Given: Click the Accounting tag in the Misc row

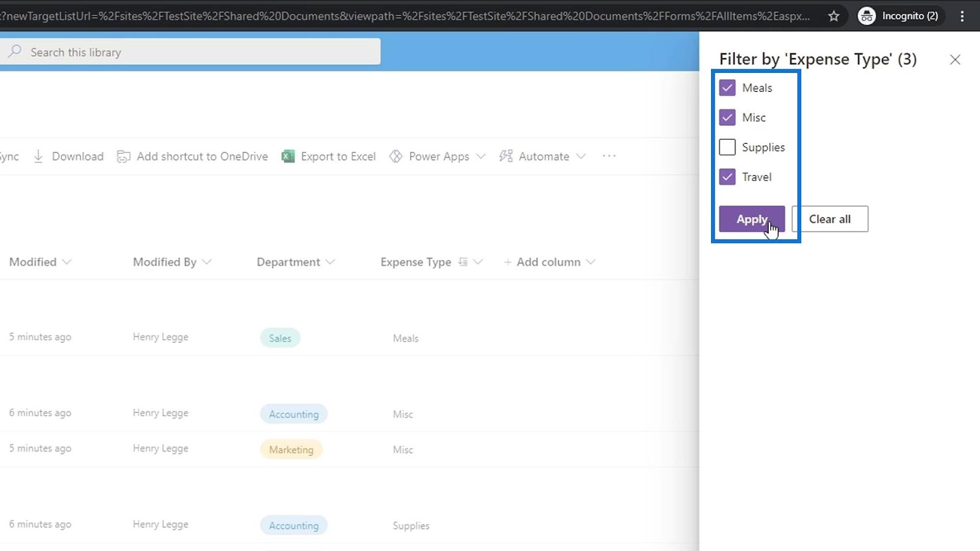Looking at the screenshot, I should [x=293, y=414].
